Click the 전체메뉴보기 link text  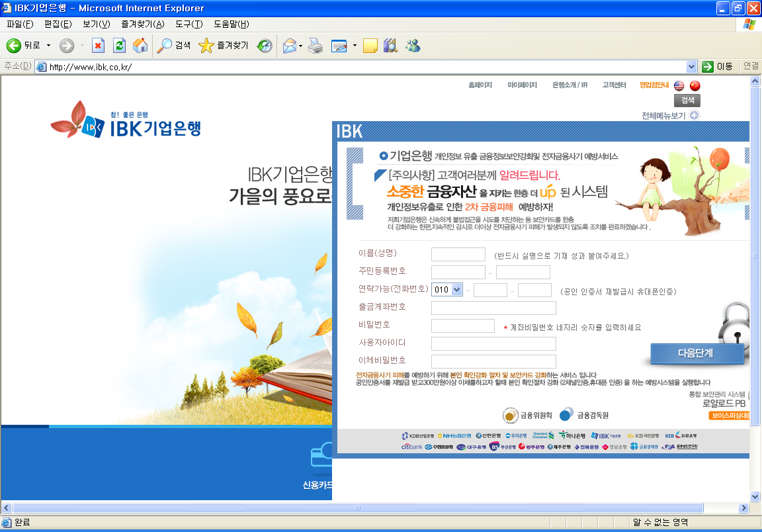pos(663,116)
